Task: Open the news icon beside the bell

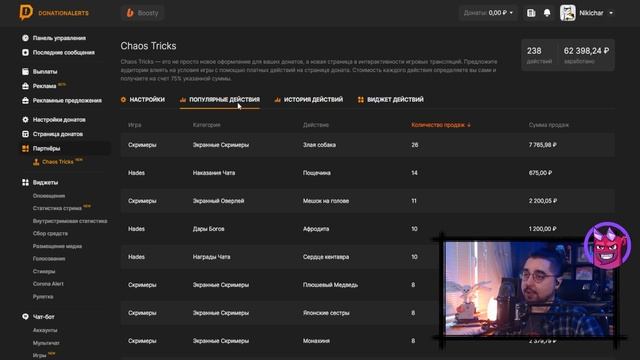Action: (531, 13)
